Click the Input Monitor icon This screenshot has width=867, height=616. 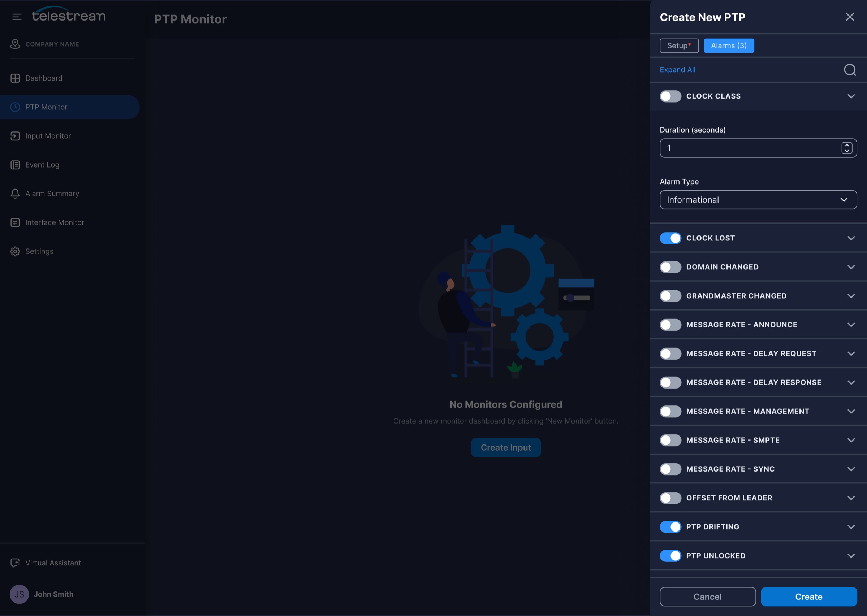15,136
